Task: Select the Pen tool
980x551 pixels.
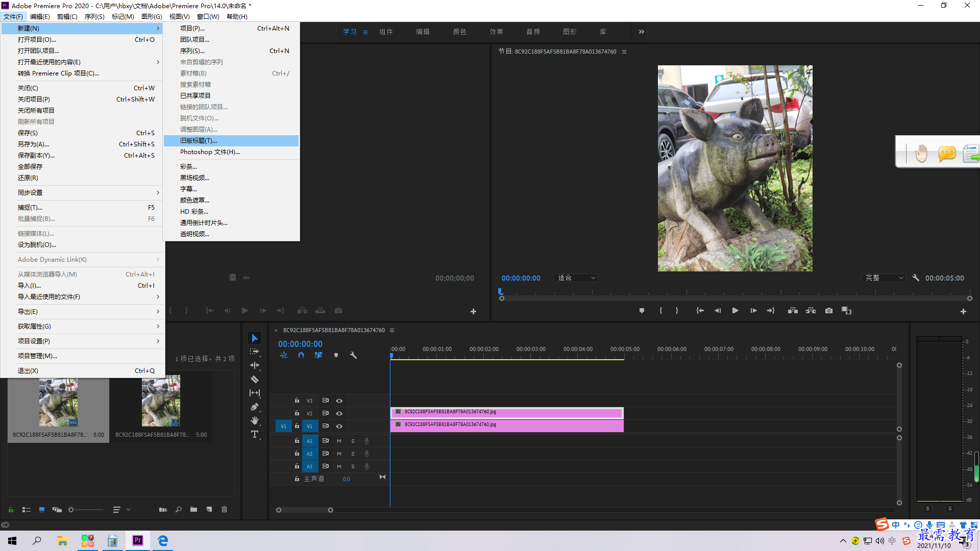Action: pyautogui.click(x=255, y=407)
